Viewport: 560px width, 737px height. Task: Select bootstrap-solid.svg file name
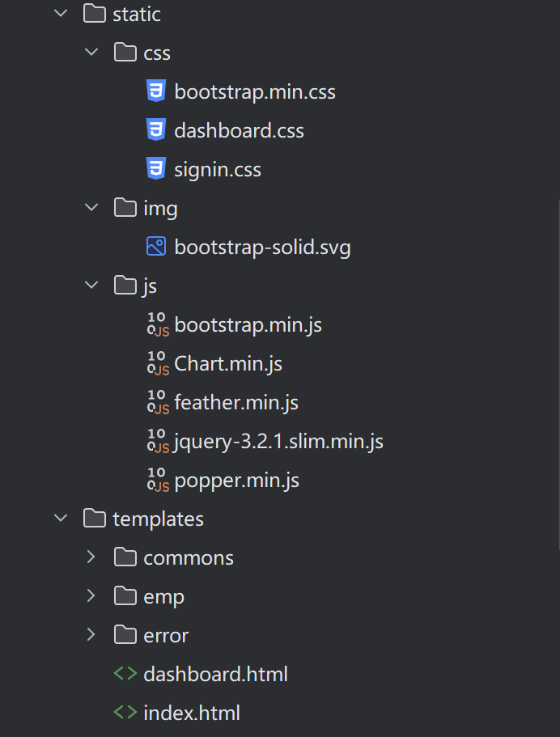tap(262, 248)
